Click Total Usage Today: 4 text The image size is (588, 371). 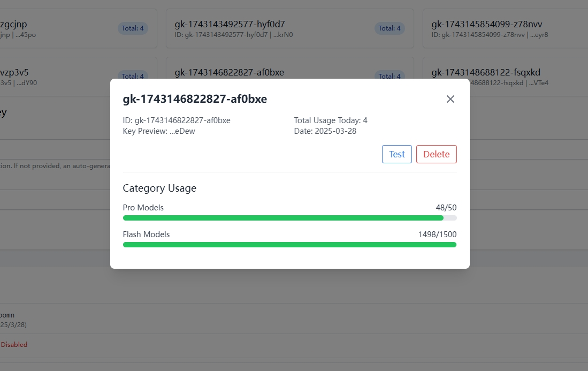click(330, 120)
